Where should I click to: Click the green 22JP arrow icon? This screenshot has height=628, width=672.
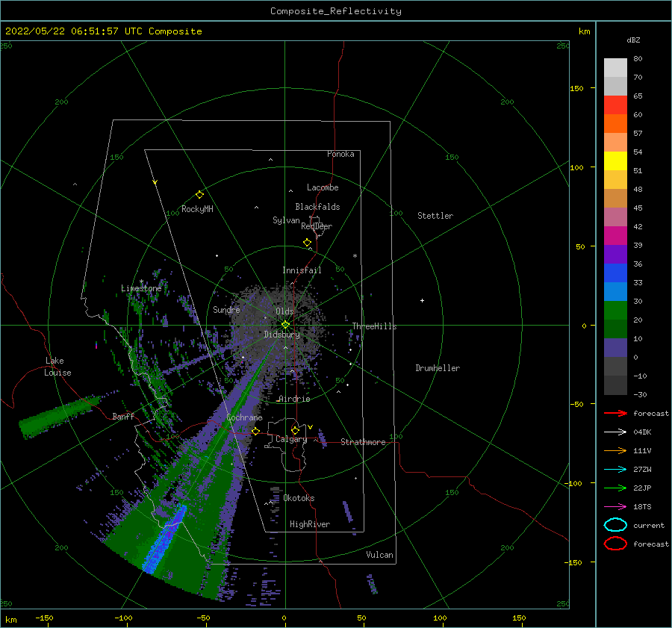point(615,488)
